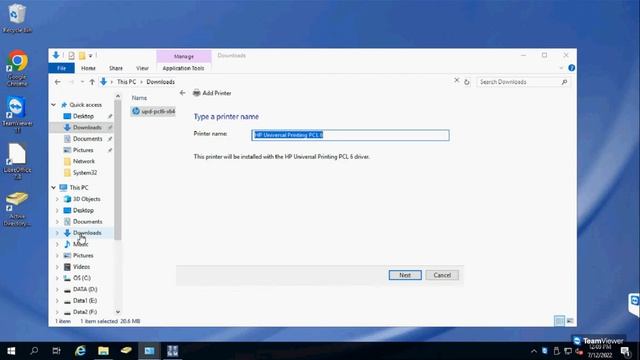The height and width of the screenshot is (360, 640).
Task: Cancel the Add Printer wizard
Action: [442, 275]
